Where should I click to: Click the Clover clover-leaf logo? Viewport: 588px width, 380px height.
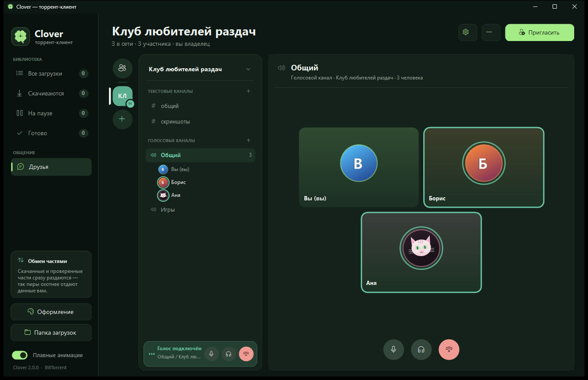pyautogui.click(x=20, y=37)
